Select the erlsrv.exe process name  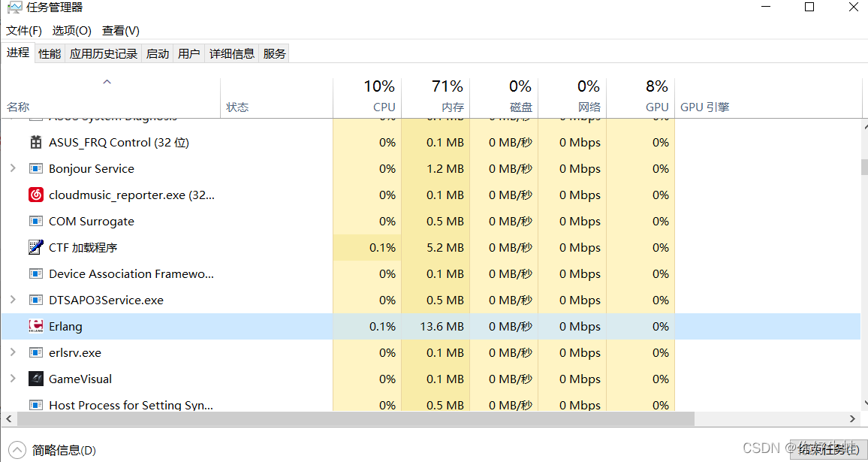[x=75, y=352]
